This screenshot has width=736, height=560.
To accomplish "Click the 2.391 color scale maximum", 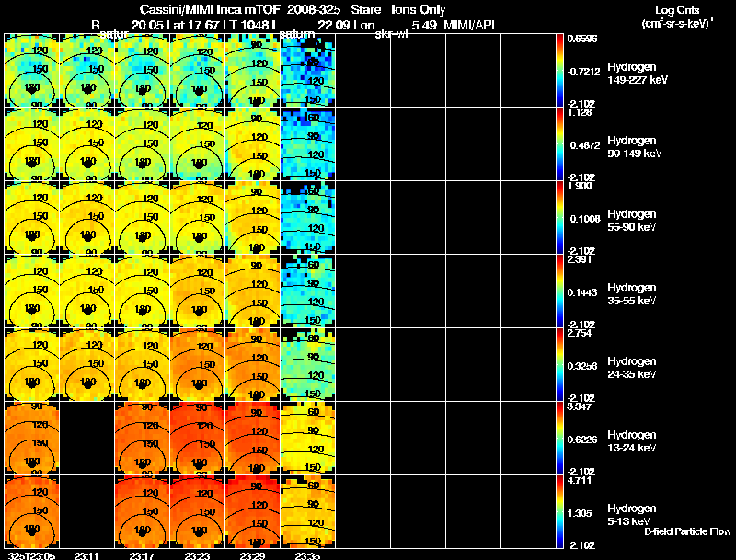I will [x=580, y=260].
